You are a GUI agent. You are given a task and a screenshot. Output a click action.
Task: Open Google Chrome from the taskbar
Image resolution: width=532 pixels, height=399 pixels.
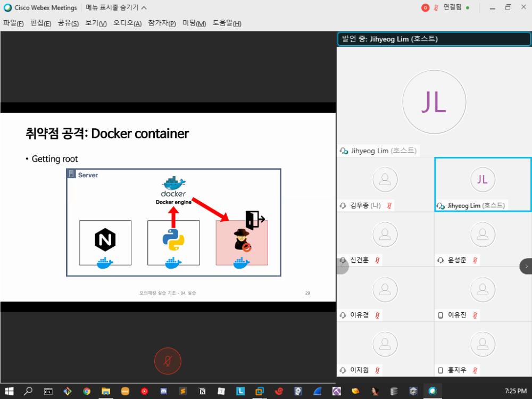coord(87,391)
